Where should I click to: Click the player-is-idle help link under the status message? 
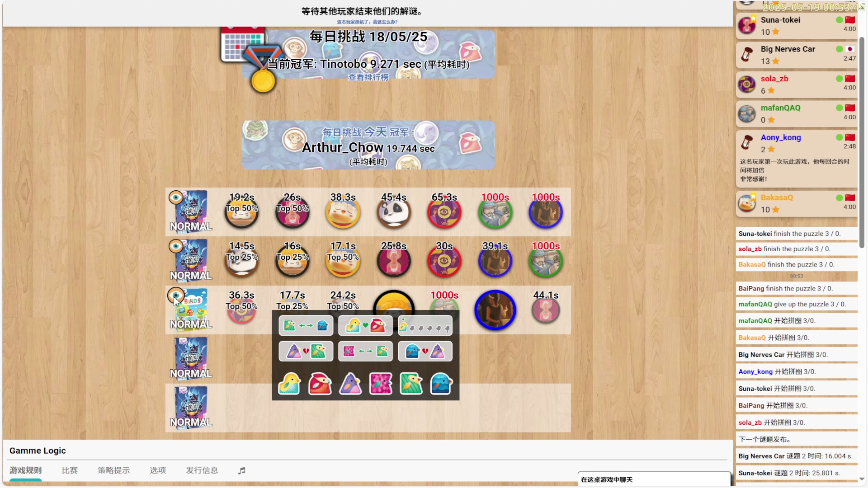367,22
